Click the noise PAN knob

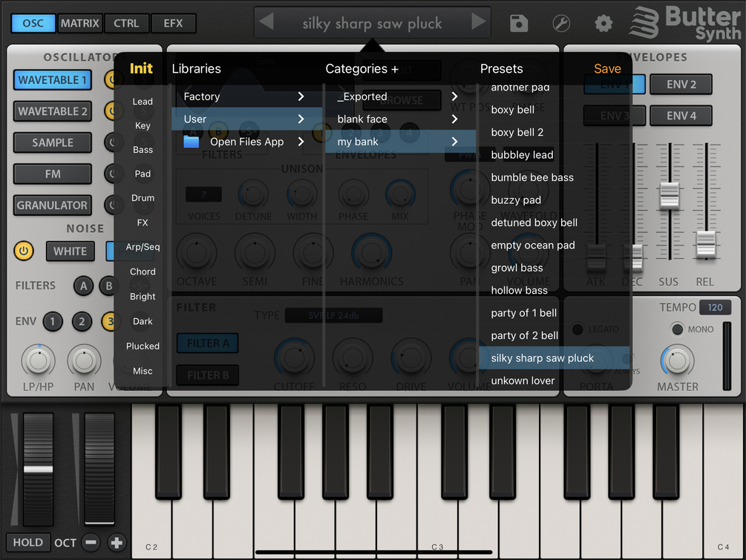pyautogui.click(x=84, y=360)
